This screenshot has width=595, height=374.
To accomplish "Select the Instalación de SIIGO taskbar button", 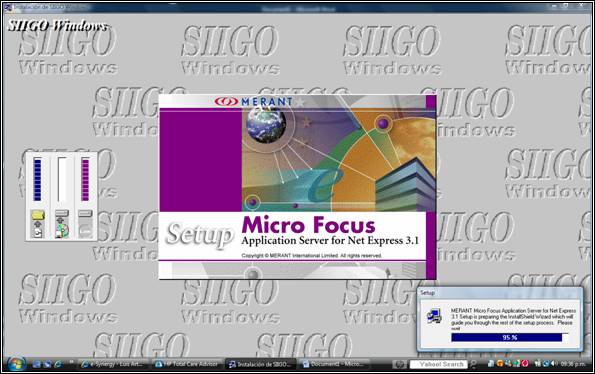I will pyautogui.click(x=260, y=364).
